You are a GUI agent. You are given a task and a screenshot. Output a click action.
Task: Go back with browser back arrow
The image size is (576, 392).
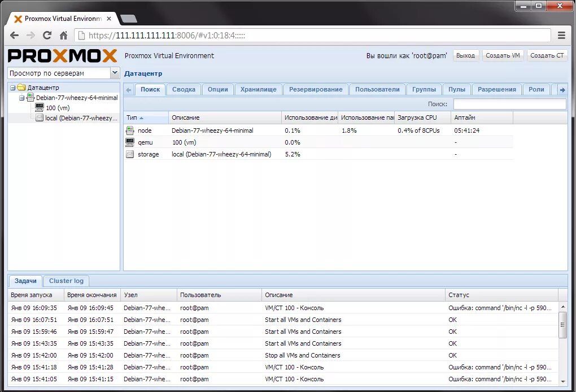[x=14, y=35]
